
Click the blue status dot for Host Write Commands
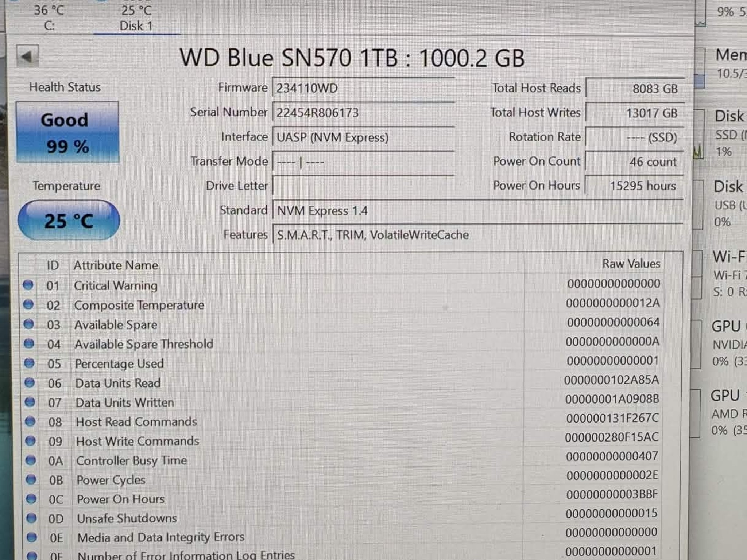31,441
